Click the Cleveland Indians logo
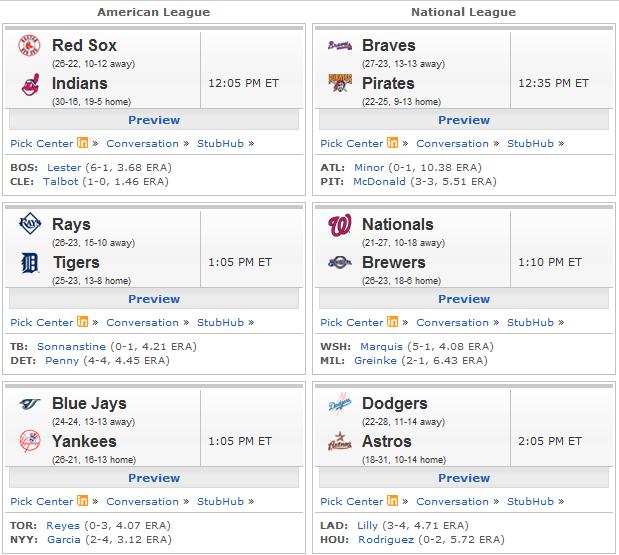This screenshot has width=619, height=555. 30,84
